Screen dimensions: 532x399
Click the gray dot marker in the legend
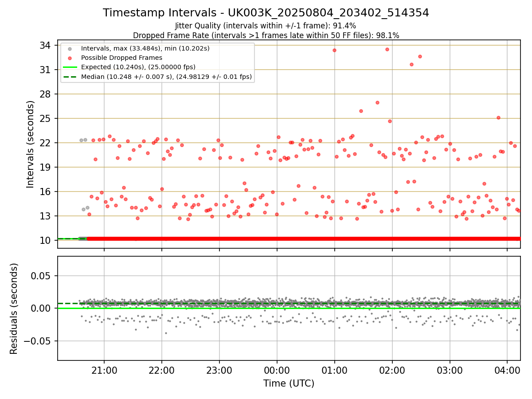[x=69, y=48]
